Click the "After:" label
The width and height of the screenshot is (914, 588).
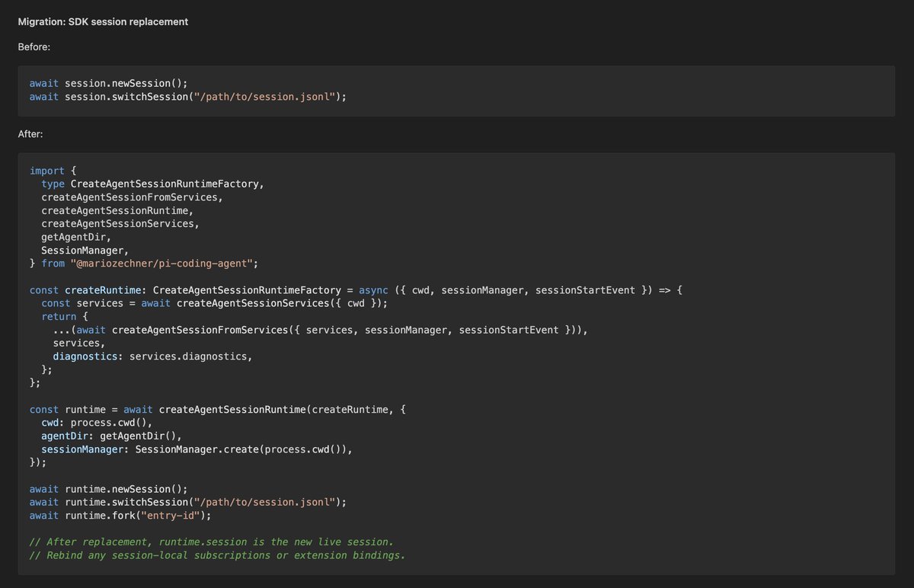click(x=31, y=134)
